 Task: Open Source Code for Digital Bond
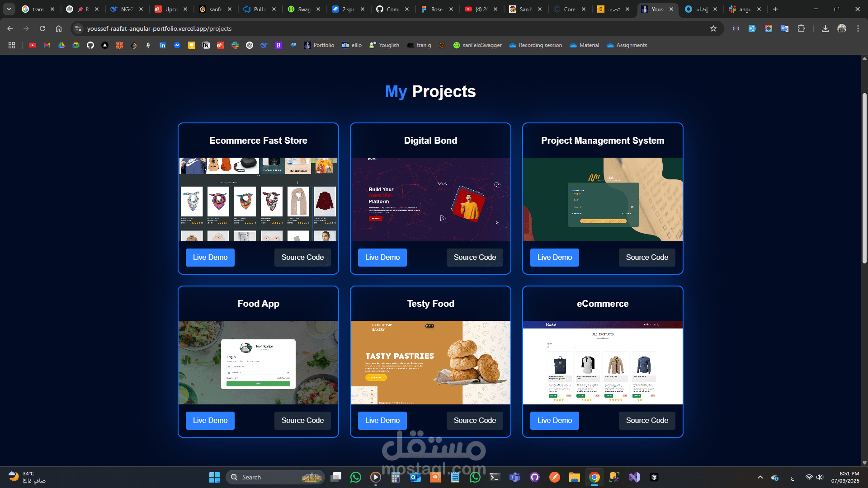tap(475, 257)
